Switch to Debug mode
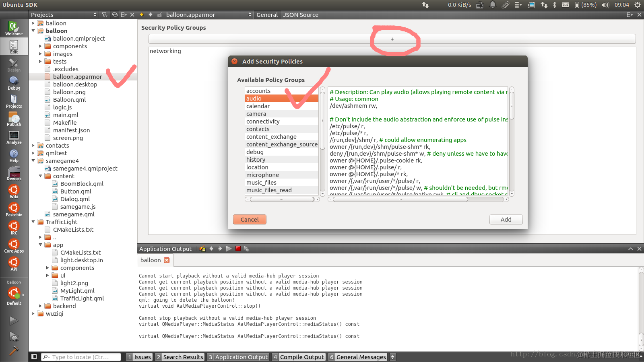This screenshot has width=644, height=362. pyautogui.click(x=14, y=83)
